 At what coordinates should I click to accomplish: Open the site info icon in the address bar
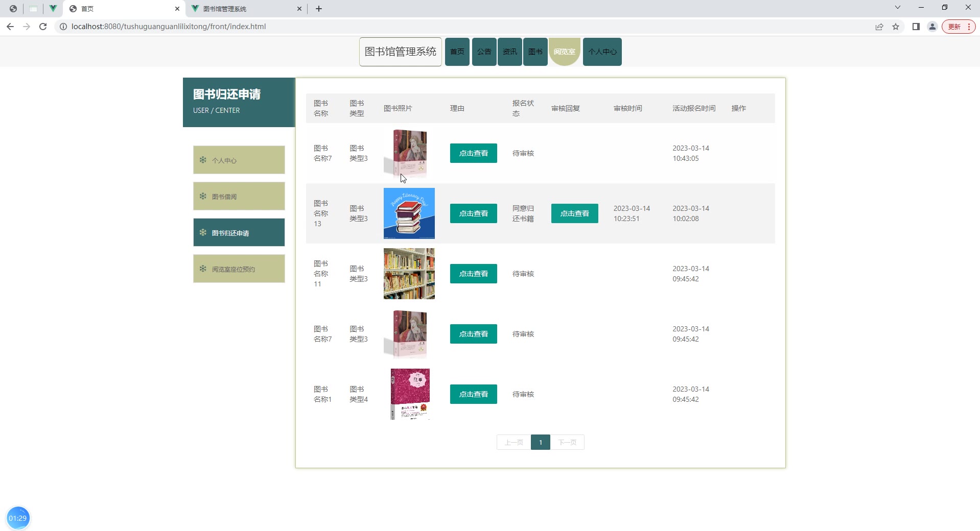coord(63,27)
